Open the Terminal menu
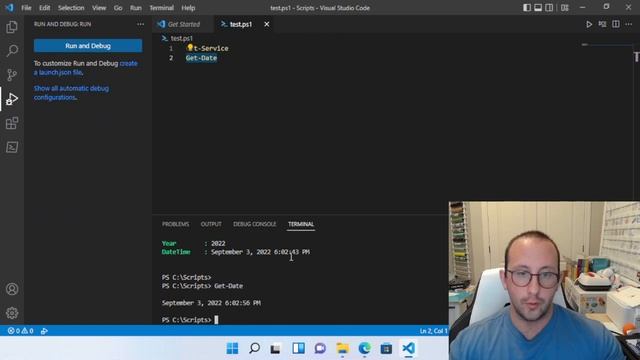Screen dimensions: 640x360 [162, 8]
